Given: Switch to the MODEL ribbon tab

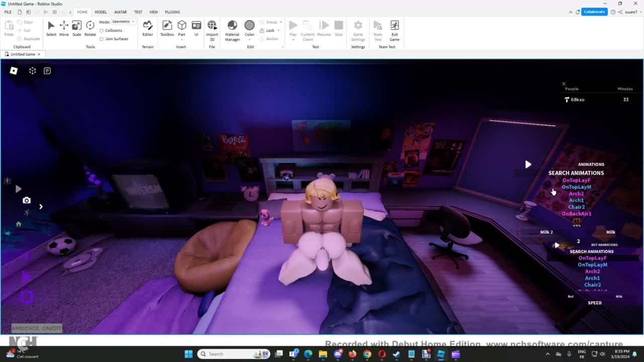Looking at the screenshot, I should coord(101,12).
